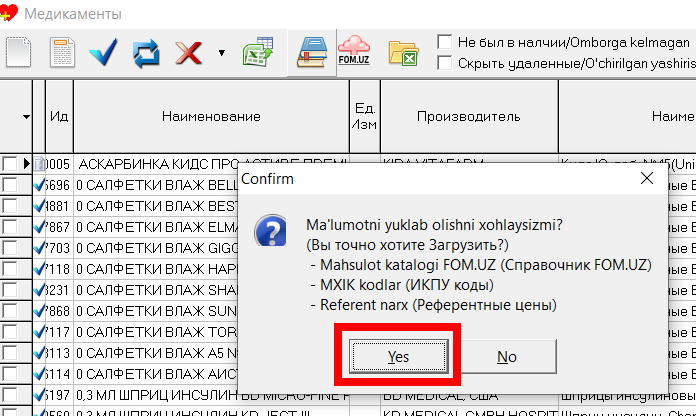
Task: Click the blank new document icon
Action: click(x=18, y=52)
